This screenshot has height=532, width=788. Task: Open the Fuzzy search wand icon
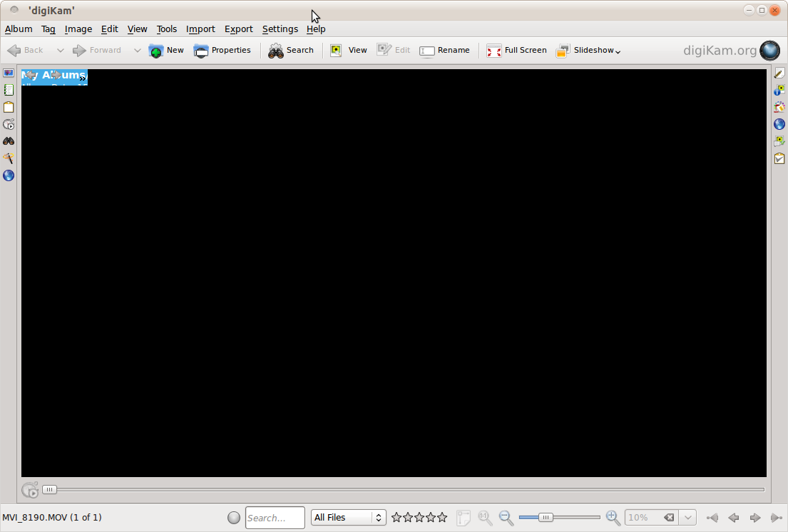coord(9,158)
